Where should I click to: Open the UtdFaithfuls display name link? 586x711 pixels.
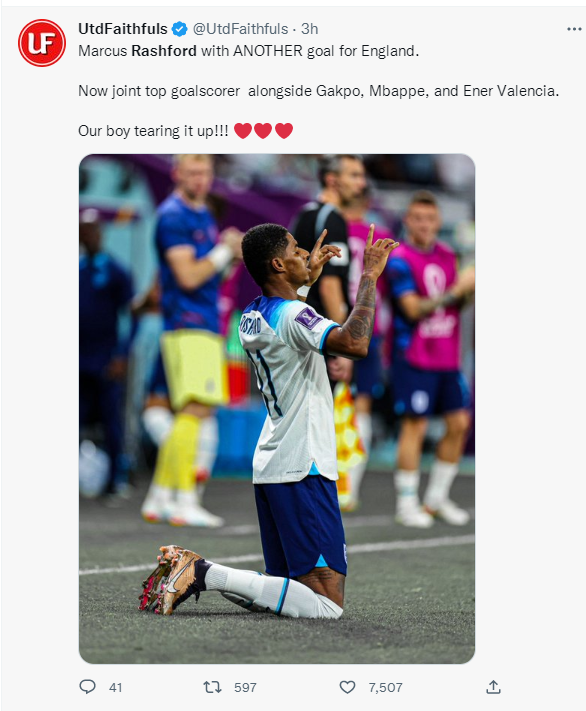pos(123,29)
